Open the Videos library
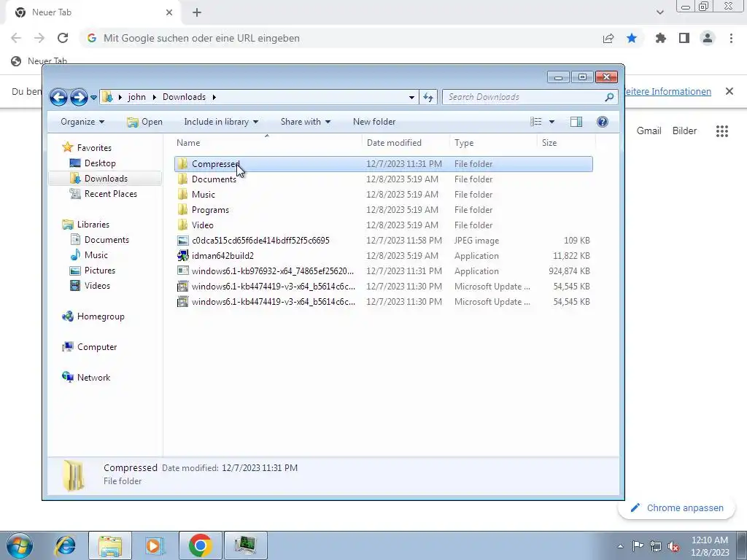Screen dimensions: 747x560 click(97, 286)
